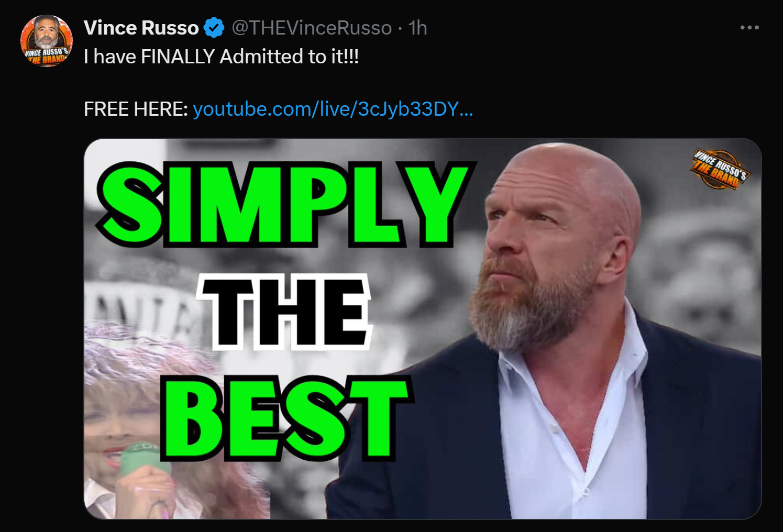
Task: Open the video thumbnail image
Action: click(423, 329)
